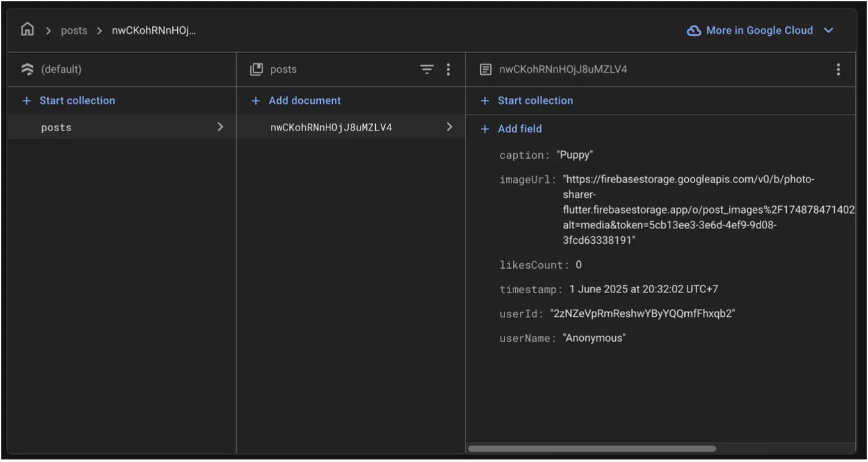This screenshot has width=868, height=462.
Task: Select the posts collection row
Action: point(122,127)
